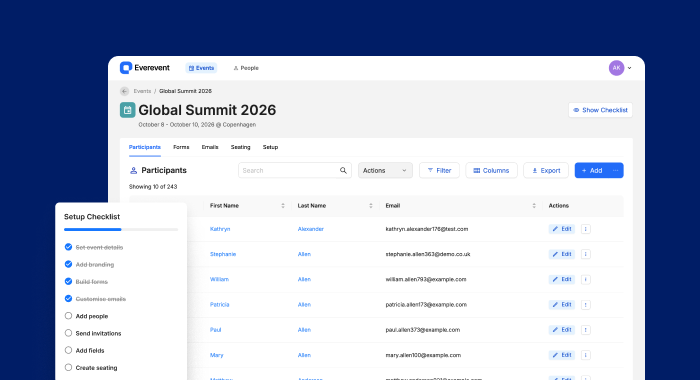
Task: Open row menu for Stephanie Allen
Action: pyautogui.click(x=586, y=254)
